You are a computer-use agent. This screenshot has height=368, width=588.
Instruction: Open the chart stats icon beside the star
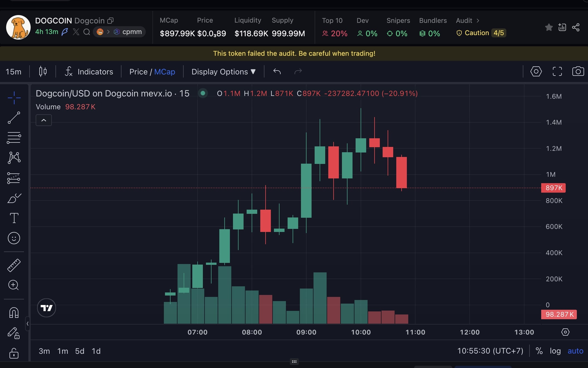562,27
